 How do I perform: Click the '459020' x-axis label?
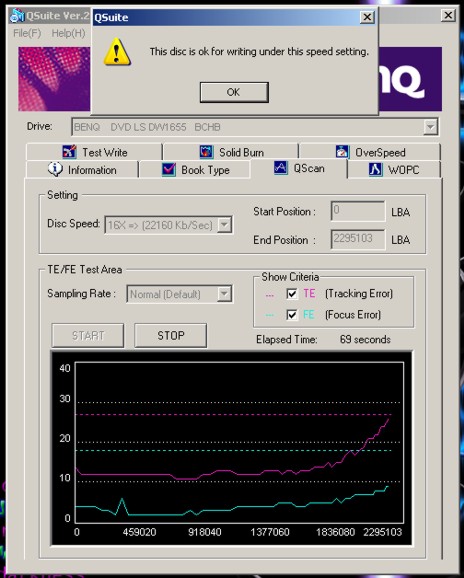tap(139, 532)
